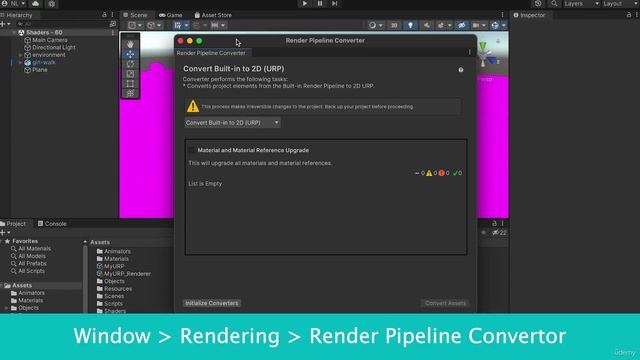Toggle the Inspector panel lock
The width and height of the screenshot is (640, 360).
629,15
